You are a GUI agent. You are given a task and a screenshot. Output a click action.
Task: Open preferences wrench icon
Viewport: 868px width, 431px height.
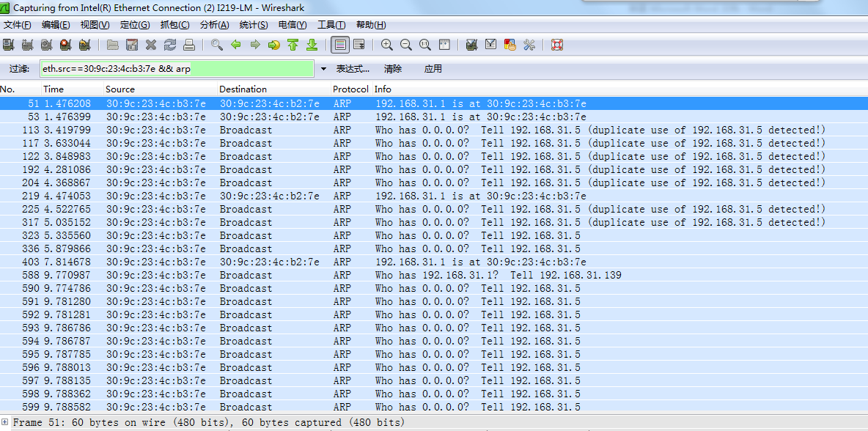(529, 45)
